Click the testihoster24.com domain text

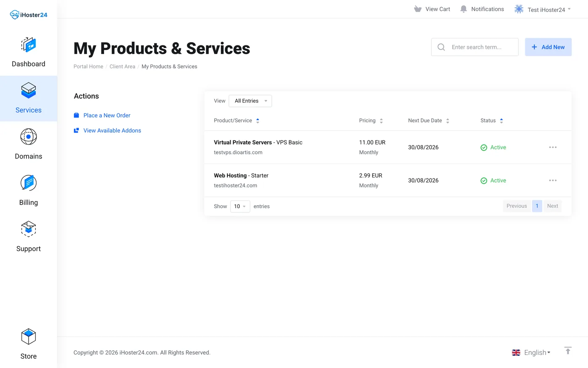pyautogui.click(x=235, y=185)
